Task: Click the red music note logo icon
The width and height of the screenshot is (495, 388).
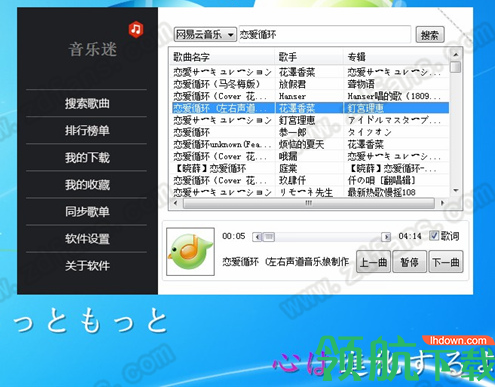Action: pyautogui.click(x=136, y=29)
